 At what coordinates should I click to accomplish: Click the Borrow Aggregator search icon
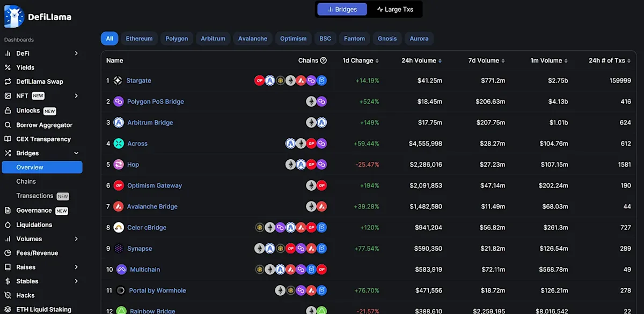(x=8, y=125)
